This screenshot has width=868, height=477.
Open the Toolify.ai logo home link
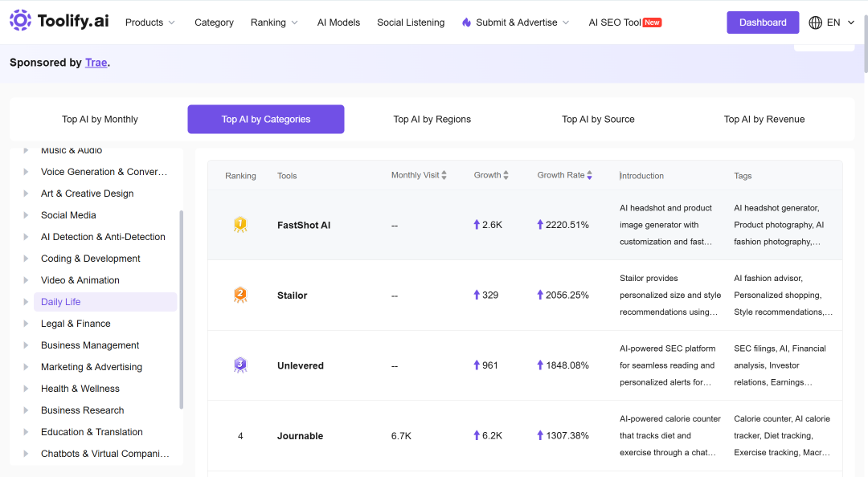(x=59, y=21)
